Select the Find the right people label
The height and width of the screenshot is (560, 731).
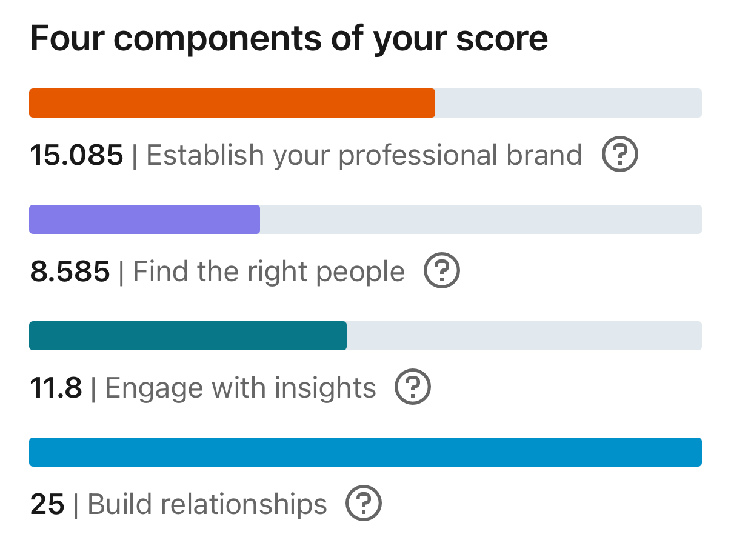click(x=269, y=272)
